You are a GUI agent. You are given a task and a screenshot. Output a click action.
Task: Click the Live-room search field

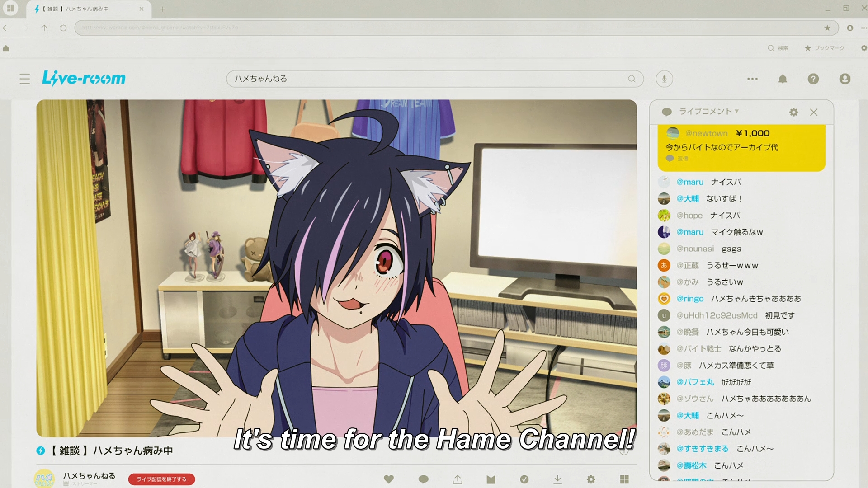(435, 79)
